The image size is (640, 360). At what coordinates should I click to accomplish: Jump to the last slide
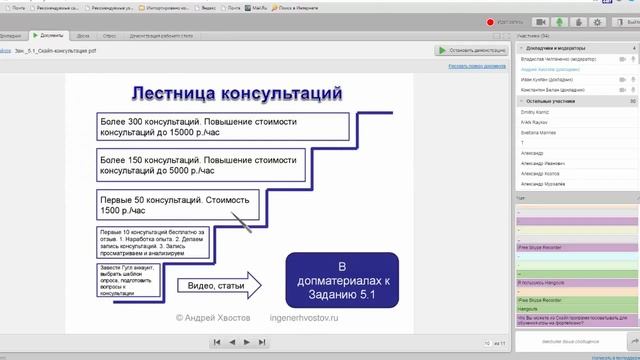(262, 342)
